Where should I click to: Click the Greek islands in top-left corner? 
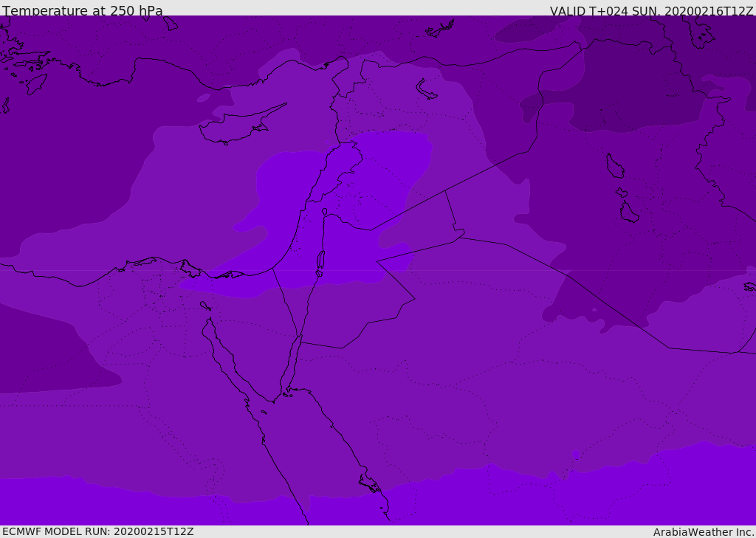coord(26,63)
